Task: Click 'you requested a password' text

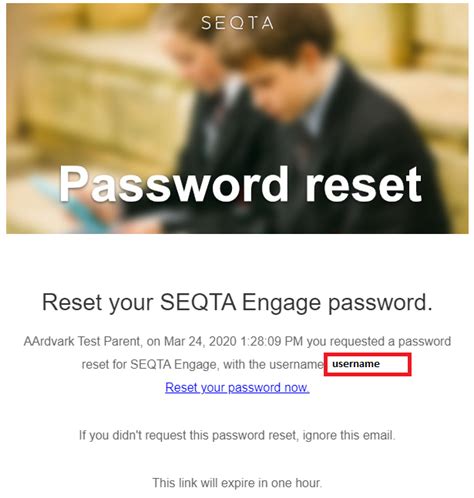Action: point(379,341)
